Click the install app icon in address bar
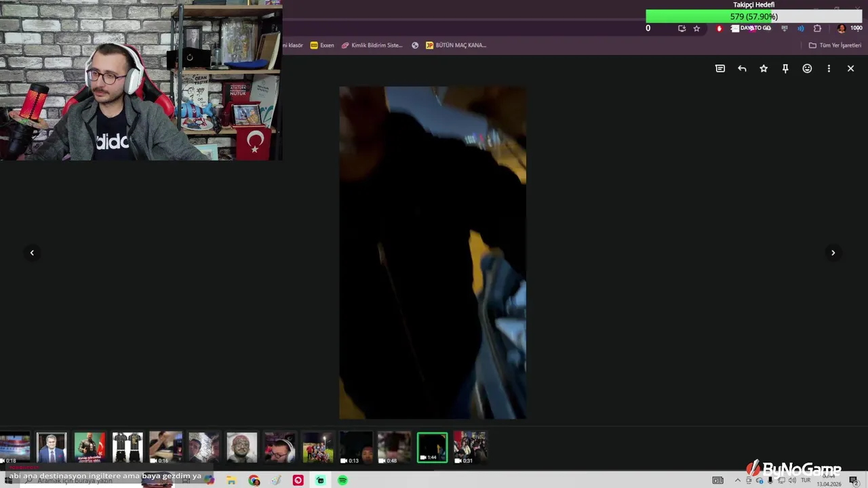The width and height of the screenshot is (868, 488). [682, 28]
